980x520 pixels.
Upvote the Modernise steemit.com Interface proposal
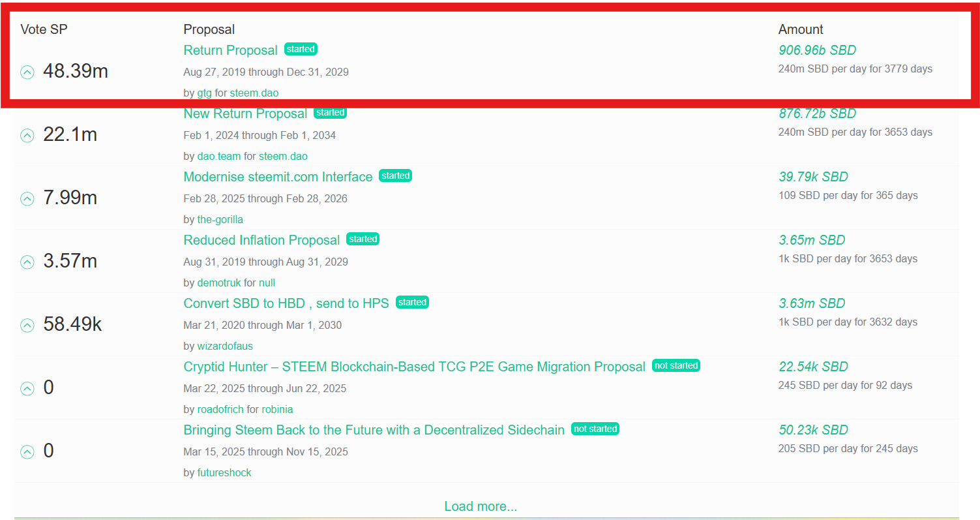click(27, 199)
